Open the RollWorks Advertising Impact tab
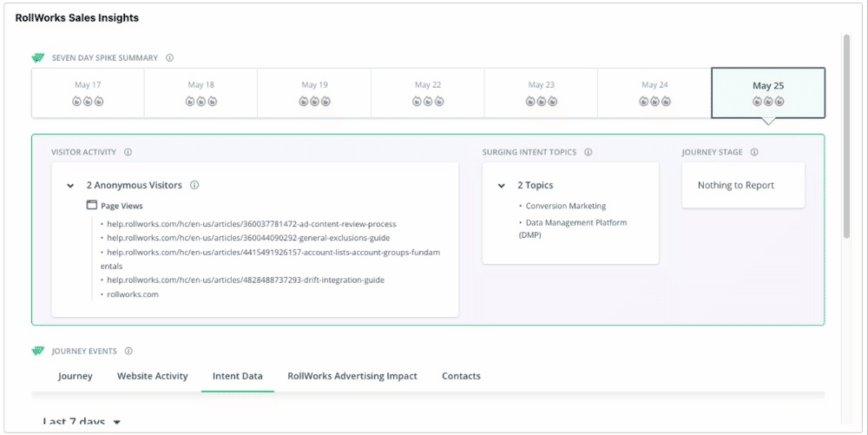 (352, 376)
